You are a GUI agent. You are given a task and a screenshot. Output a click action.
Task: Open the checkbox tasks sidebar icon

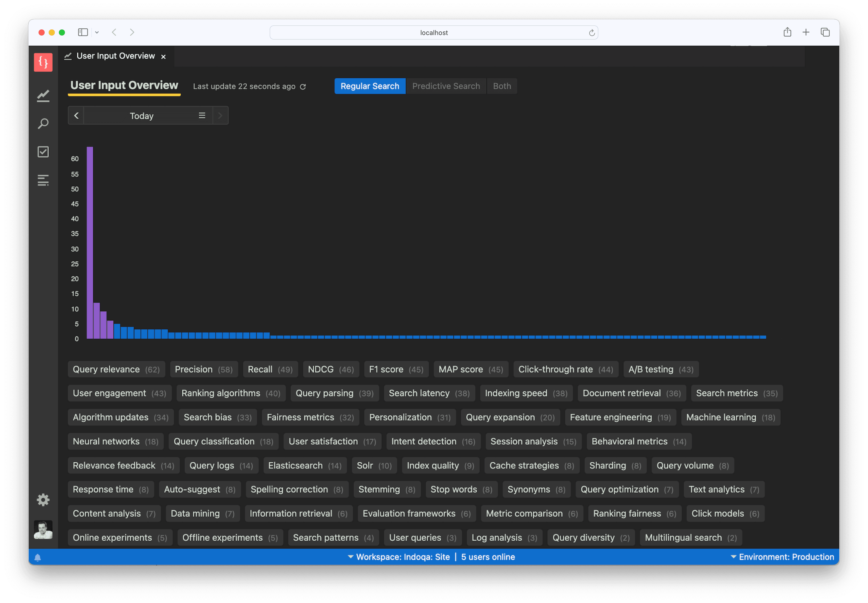click(43, 152)
